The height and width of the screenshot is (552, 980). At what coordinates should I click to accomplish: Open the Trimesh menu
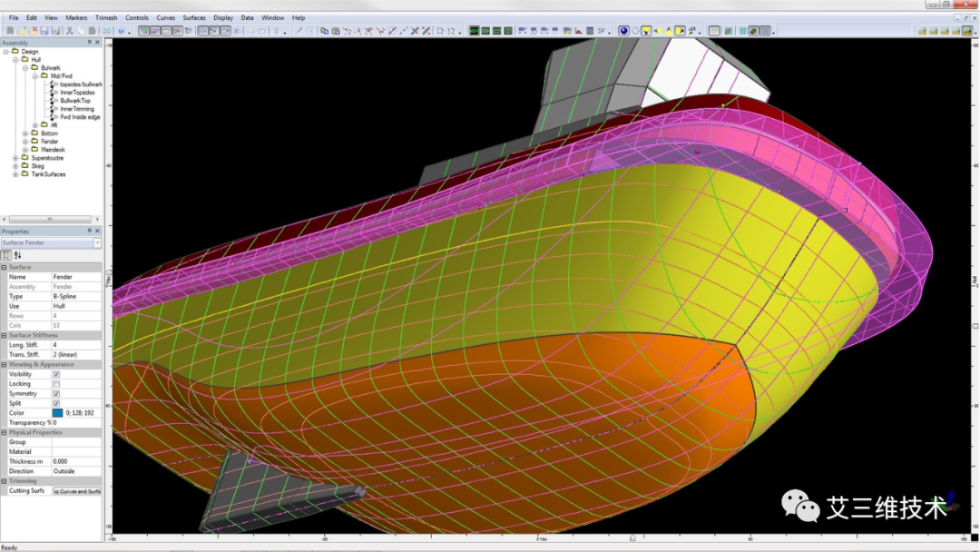point(105,17)
